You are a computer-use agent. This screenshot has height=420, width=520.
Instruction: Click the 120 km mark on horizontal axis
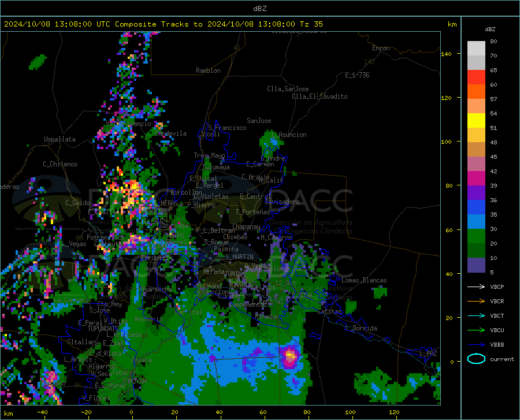tap(394, 412)
